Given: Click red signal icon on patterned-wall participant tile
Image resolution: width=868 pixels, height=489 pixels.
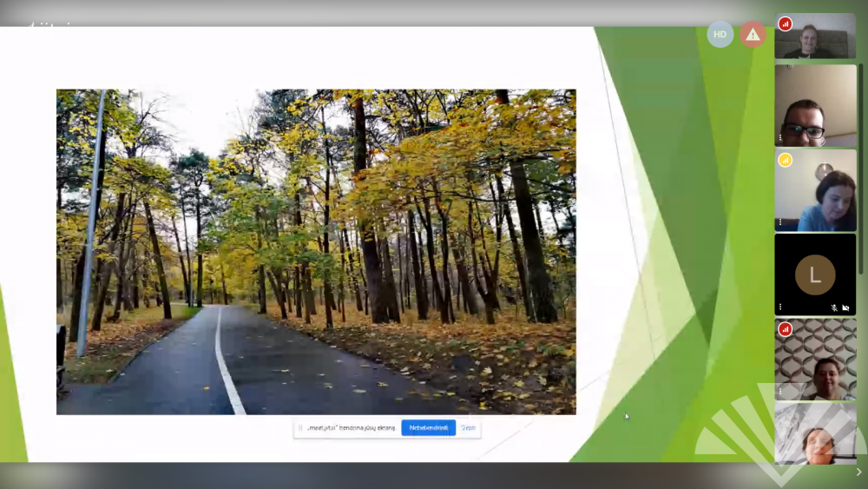Looking at the screenshot, I should click(x=785, y=329).
